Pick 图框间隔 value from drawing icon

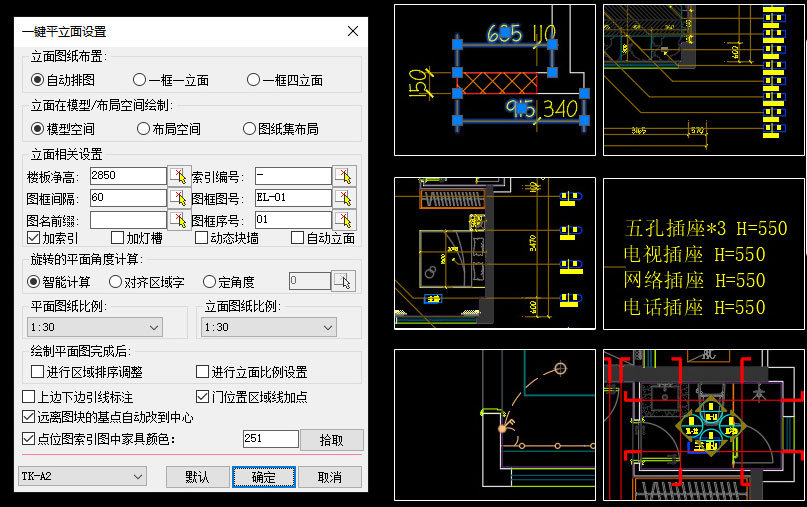[x=179, y=198]
